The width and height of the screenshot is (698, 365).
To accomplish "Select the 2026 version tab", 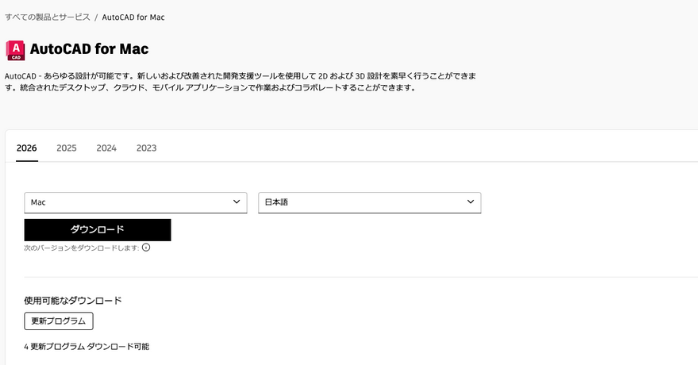I will (27, 148).
